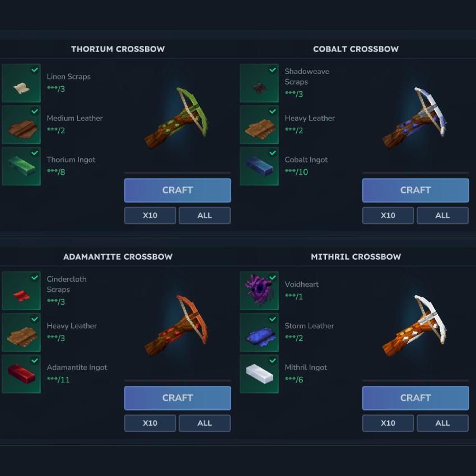
Task: Click the Thorium Crossbow preview image
Action: point(176,118)
